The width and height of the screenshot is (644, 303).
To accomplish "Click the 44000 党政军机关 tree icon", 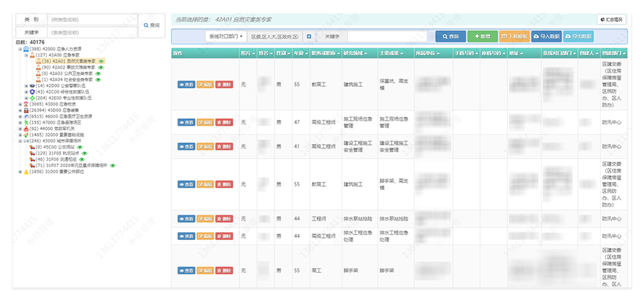I will pos(26,128).
